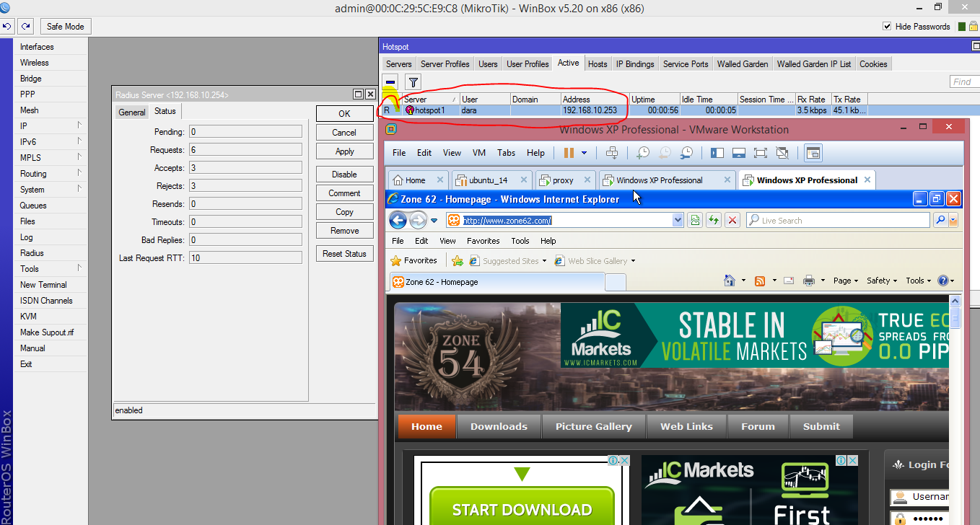Click the Forum link on Zone 62 page
The image size is (980, 525).
point(758,426)
